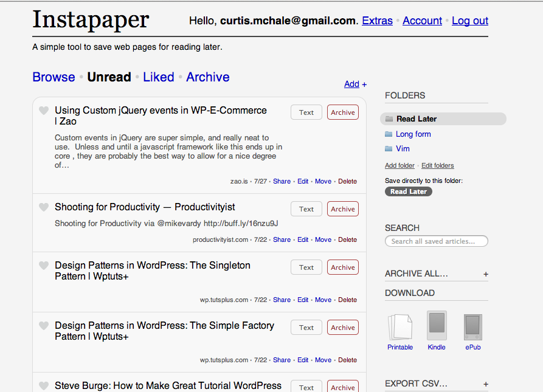Switch to the Liked tab
This screenshot has width=543, height=392.
pos(159,77)
